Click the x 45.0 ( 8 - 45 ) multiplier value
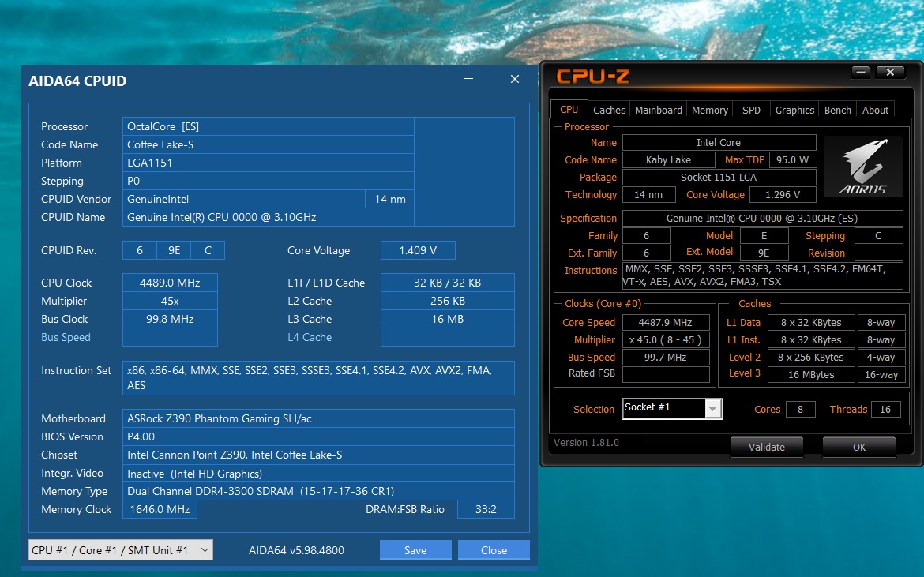 click(665, 339)
